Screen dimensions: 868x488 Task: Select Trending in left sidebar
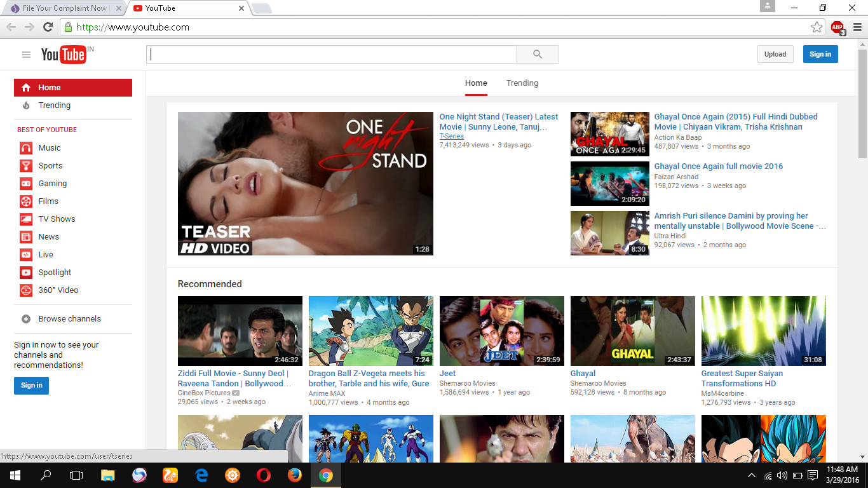[x=54, y=105]
